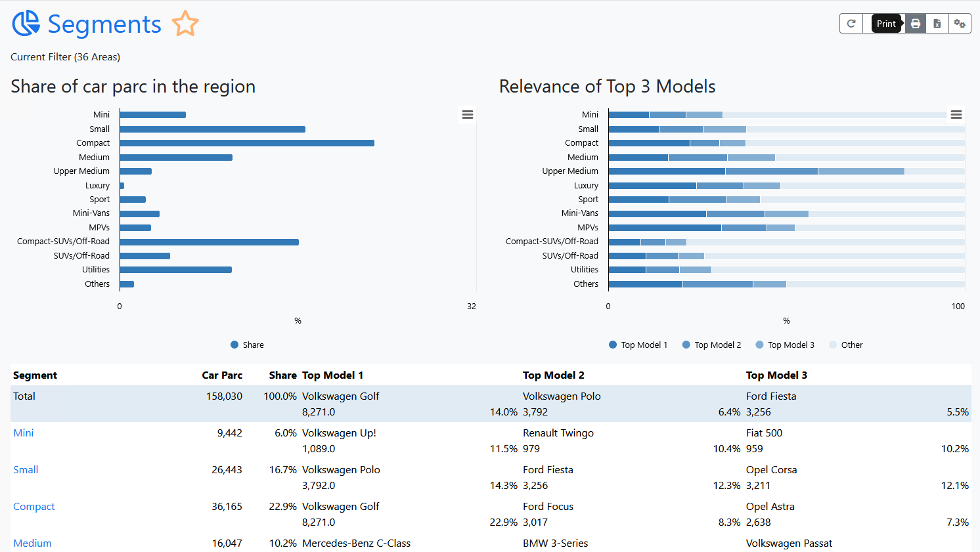Click the MPVs Top Model 1 bar segment

click(665, 228)
